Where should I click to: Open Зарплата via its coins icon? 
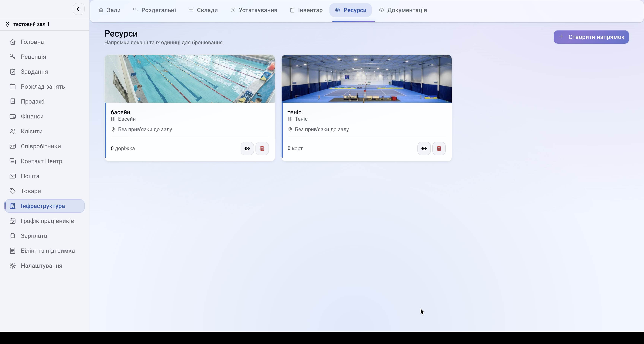click(12, 236)
